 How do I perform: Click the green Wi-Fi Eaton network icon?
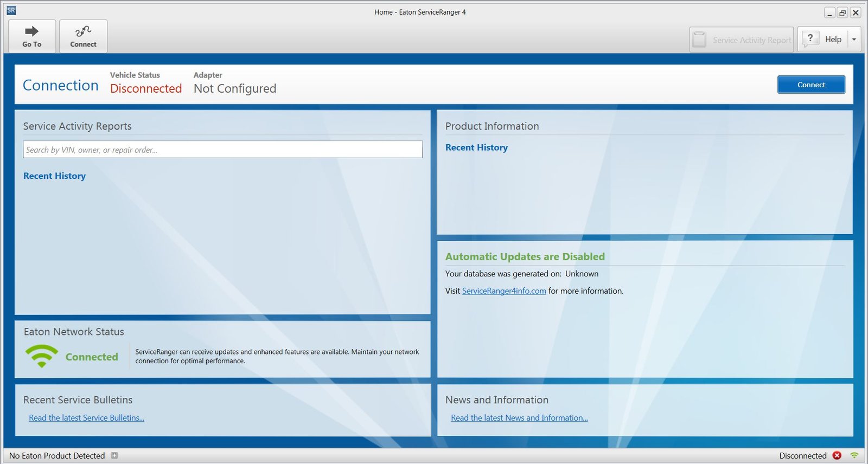42,356
